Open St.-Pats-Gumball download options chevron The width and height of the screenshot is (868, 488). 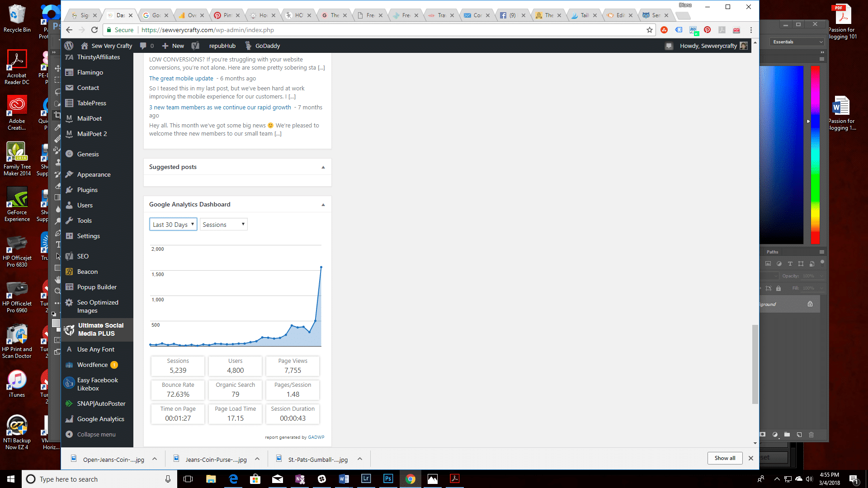pyautogui.click(x=360, y=459)
